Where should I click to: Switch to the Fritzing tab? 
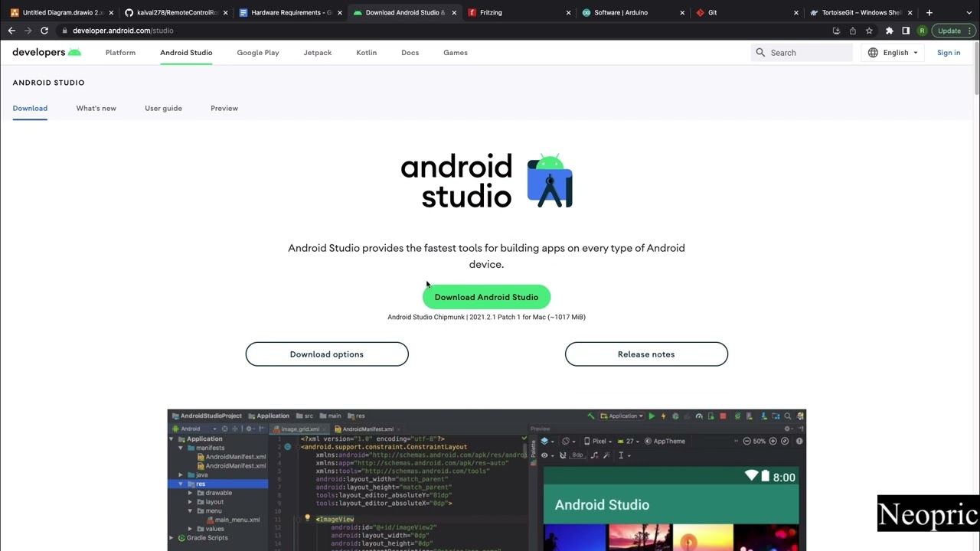tap(518, 12)
